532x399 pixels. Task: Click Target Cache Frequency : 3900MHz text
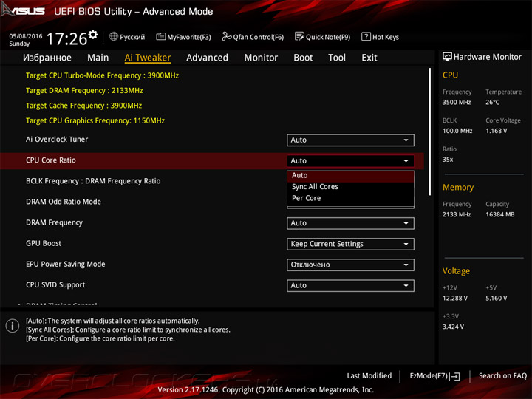pyautogui.click(x=83, y=106)
